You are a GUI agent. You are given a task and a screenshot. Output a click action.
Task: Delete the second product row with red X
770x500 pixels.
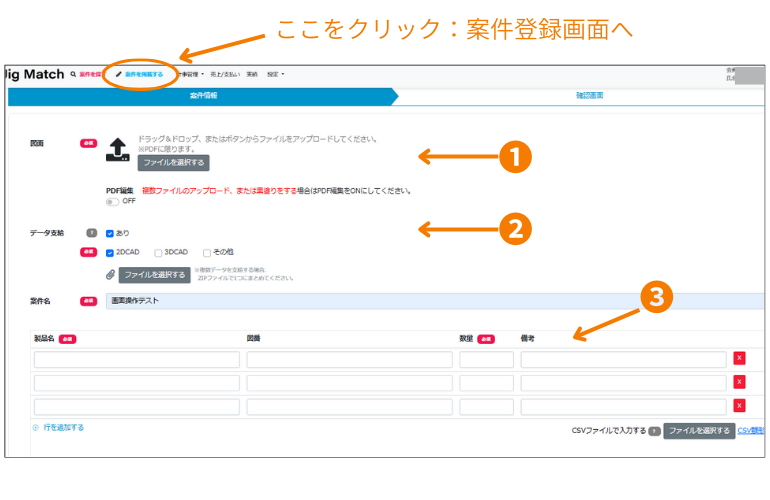click(x=739, y=382)
